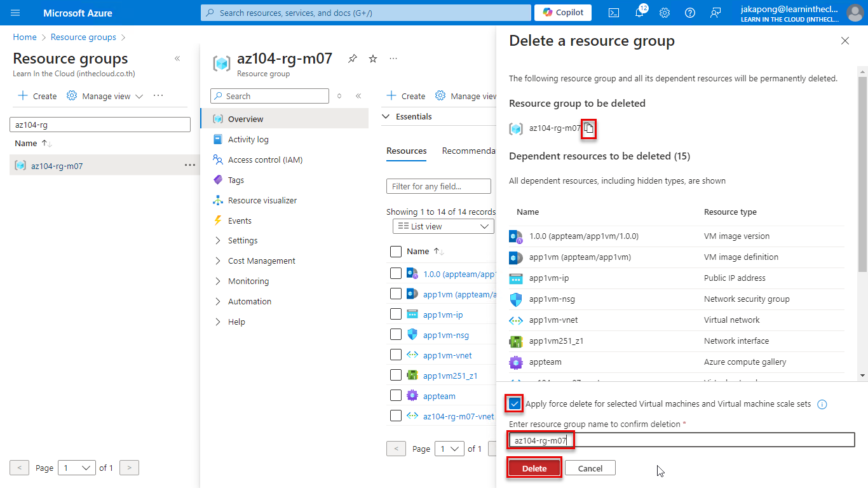This screenshot has width=868, height=488.
Task: Click the appteam gallery icon in resources list
Action: coord(412,396)
